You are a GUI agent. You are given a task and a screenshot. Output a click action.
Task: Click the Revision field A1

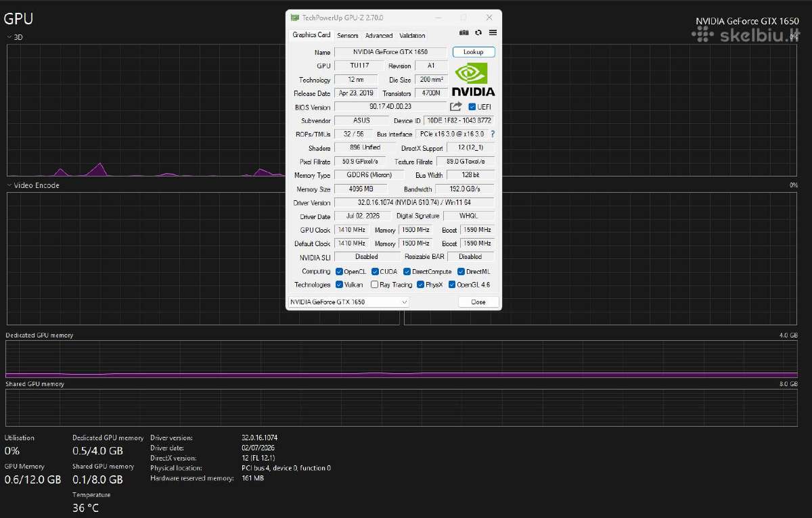[x=431, y=66]
